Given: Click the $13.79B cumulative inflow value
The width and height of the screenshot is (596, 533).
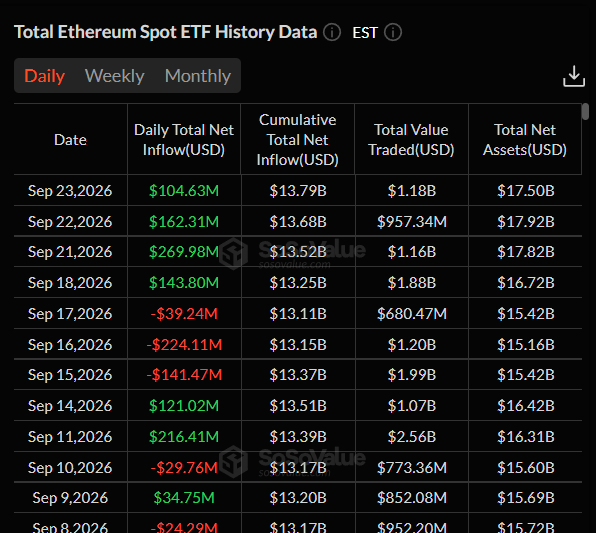Looking at the screenshot, I should [298, 190].
